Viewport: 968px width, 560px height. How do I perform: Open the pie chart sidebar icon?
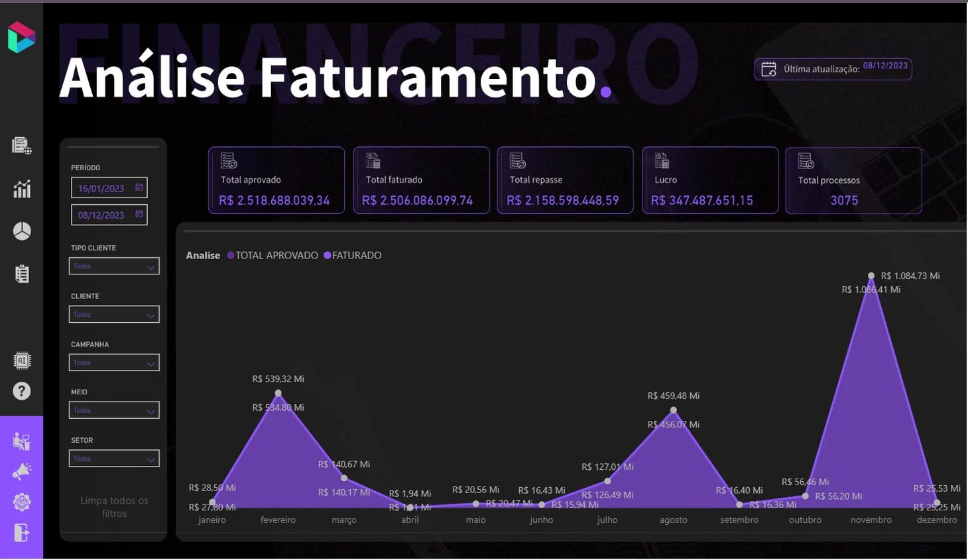[22, 231]
